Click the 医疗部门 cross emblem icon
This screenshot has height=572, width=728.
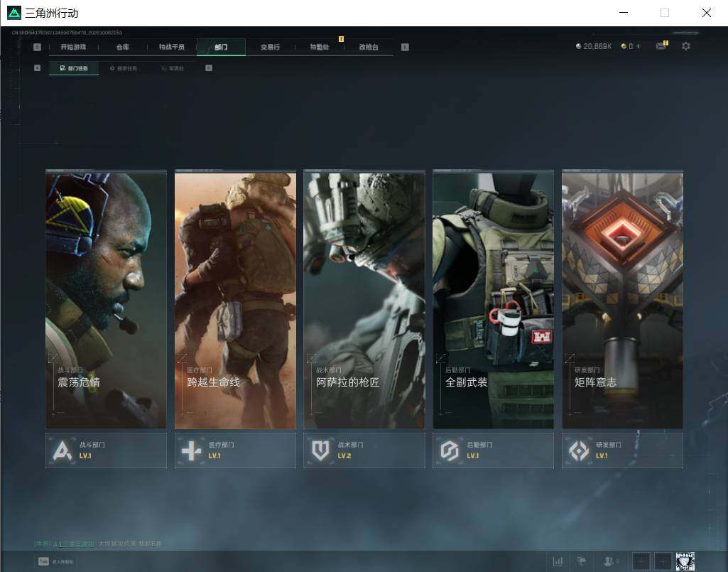click(191, 450)
